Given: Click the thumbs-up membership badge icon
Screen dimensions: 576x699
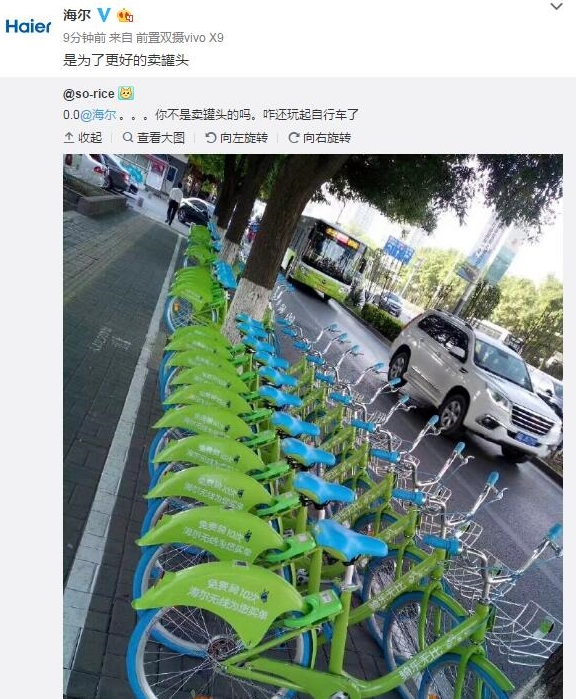Looking at the screenshot, I should 125,16.
